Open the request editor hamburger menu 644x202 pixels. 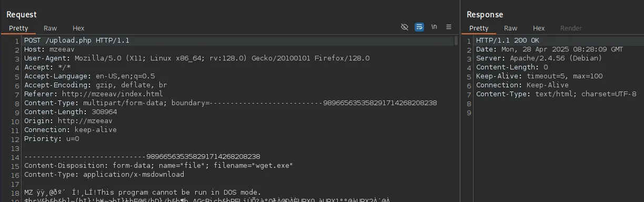449,27
